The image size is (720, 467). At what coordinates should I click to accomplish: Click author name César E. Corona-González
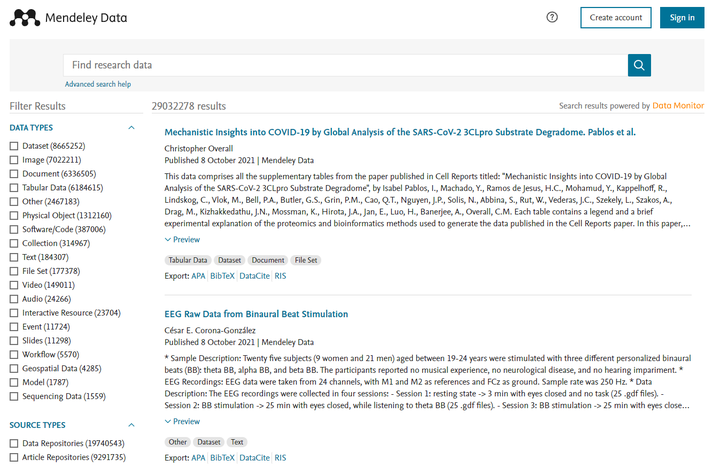pyautogui.click(x=210, y=331)
